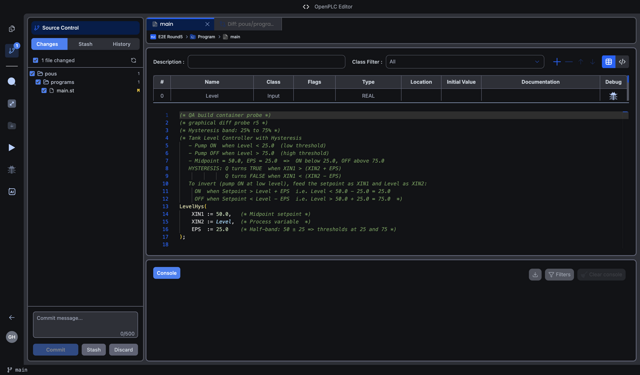640x375 pixels.
Task: Click the Location column header
Action: tap(421, 82)
